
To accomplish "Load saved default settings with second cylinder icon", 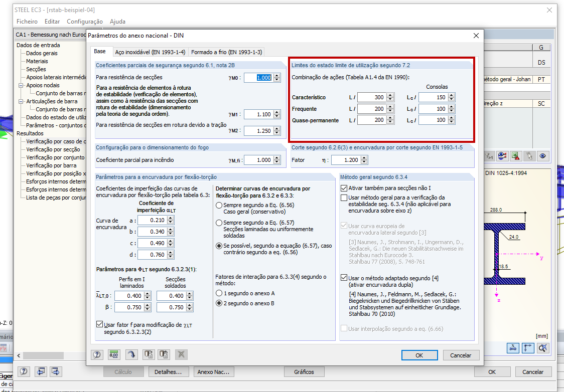I will coord(164,354).
